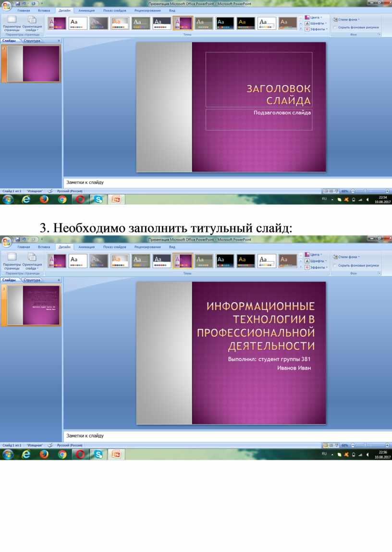Screen dimensions: 392x552
Task: Click Русский (Россия) language in lower status bar
Action: (x=70, y=445)
